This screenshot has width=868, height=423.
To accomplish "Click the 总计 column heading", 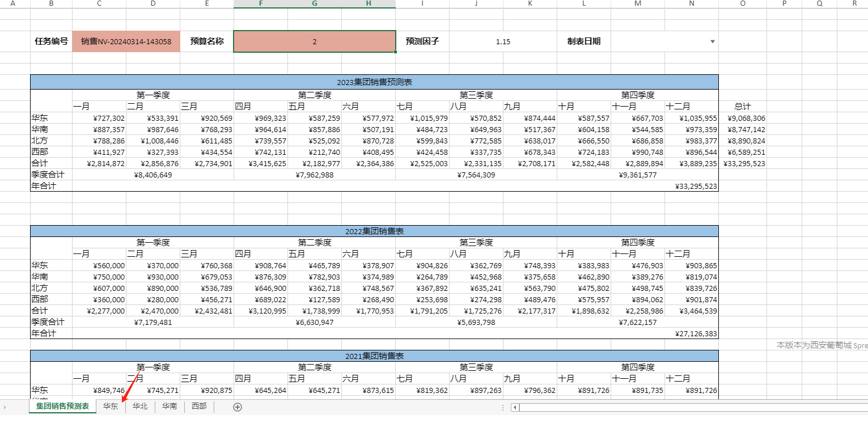I will (743, 107).
